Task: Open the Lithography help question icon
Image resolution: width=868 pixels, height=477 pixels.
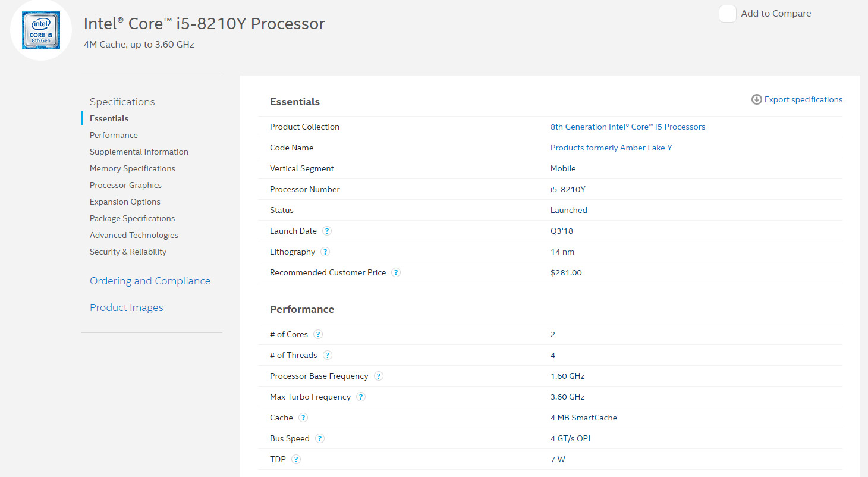Action: (325, 252)
